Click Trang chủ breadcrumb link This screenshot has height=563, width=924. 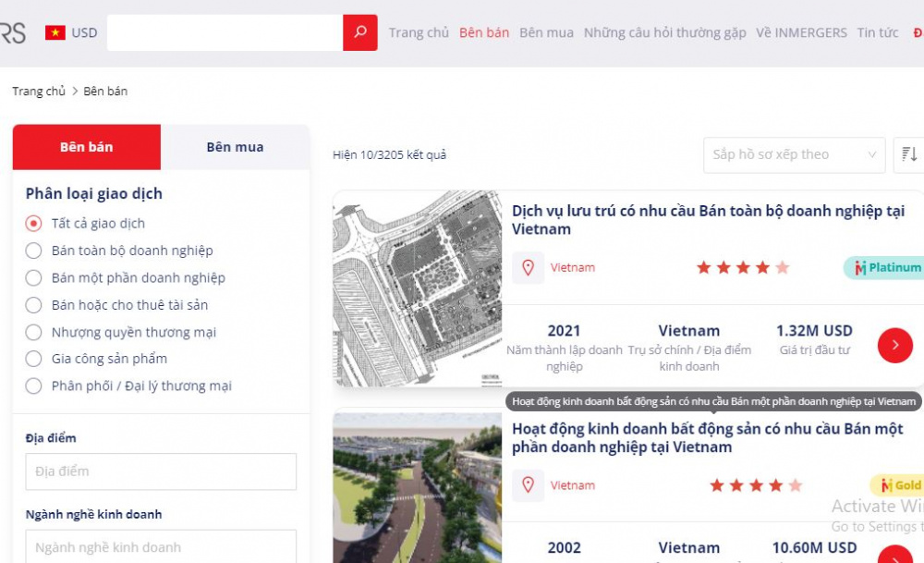[x=39, y=92]
